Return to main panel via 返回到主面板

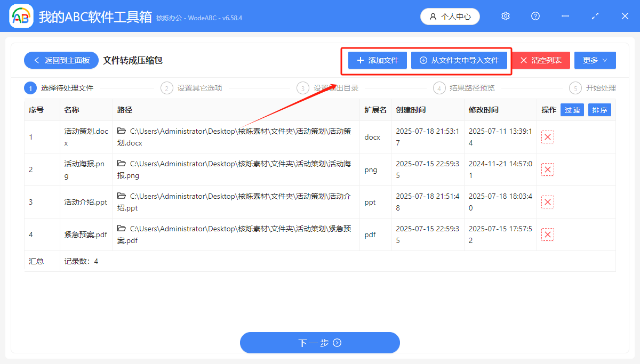61,60
